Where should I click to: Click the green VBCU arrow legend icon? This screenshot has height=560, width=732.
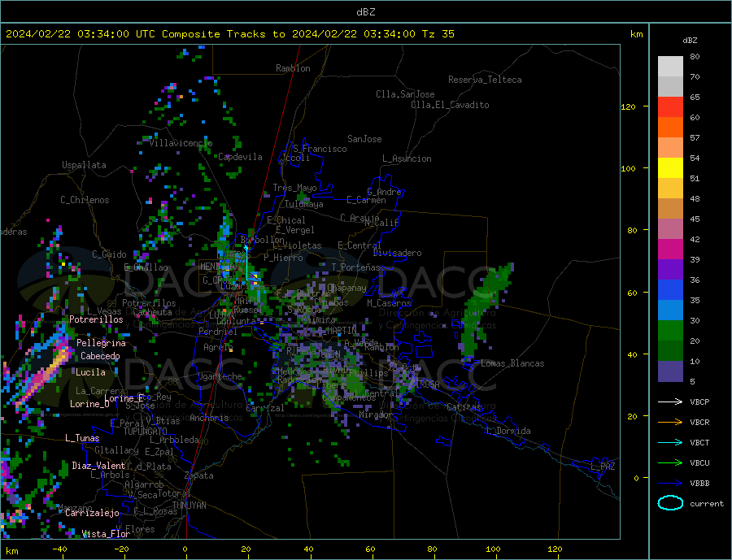pyautogui.click(x=670, y=463)
